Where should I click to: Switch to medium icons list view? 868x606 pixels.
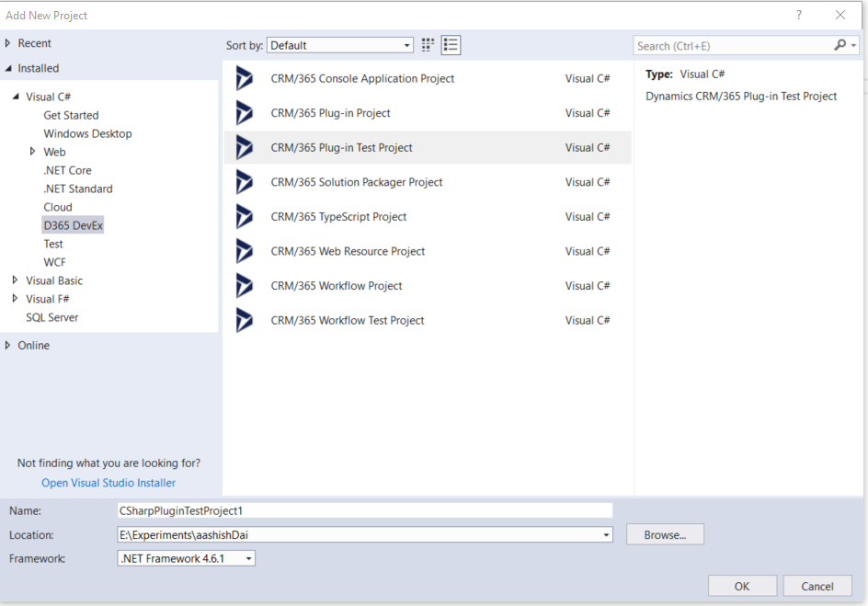tap(451, 45)
